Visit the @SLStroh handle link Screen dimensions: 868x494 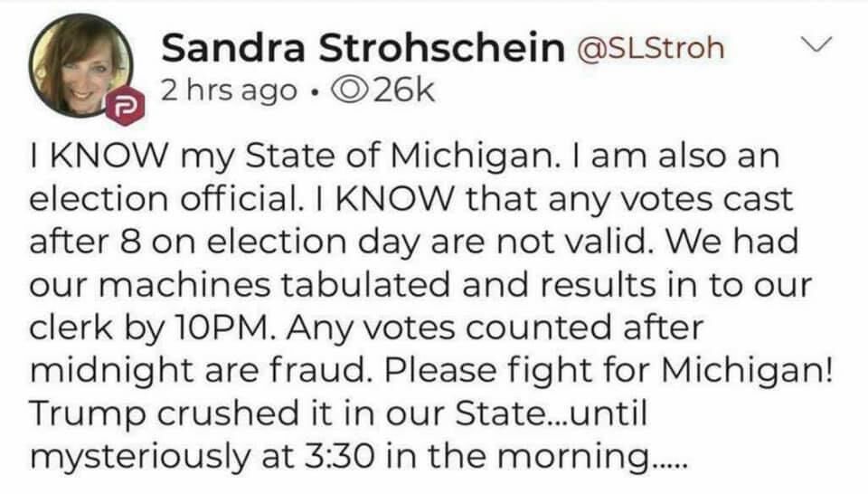pyautogui.click(x=650, y=48)
